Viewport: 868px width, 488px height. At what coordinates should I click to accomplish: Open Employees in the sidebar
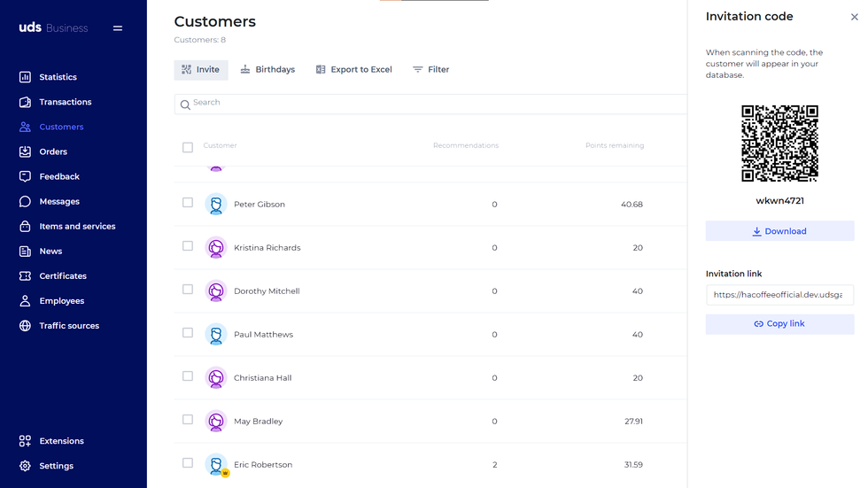point(62,301)
